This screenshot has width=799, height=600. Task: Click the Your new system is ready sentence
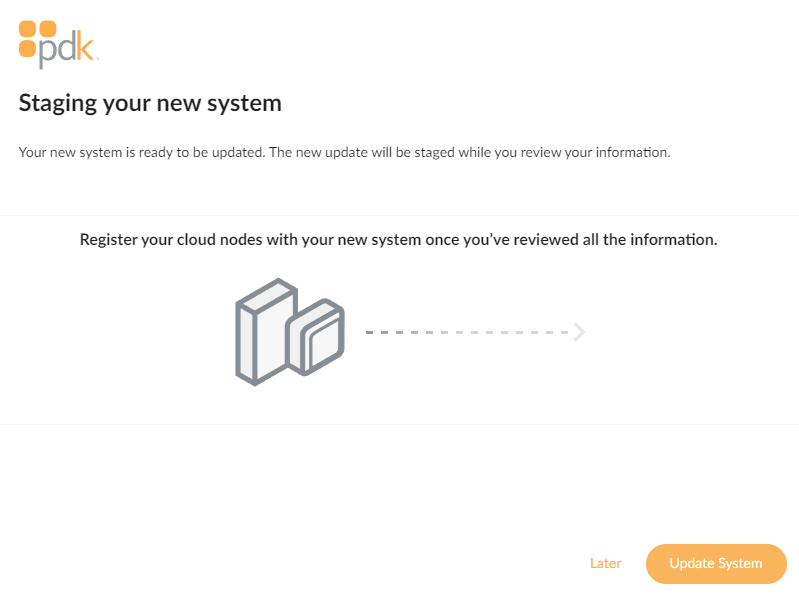(344, 152)
